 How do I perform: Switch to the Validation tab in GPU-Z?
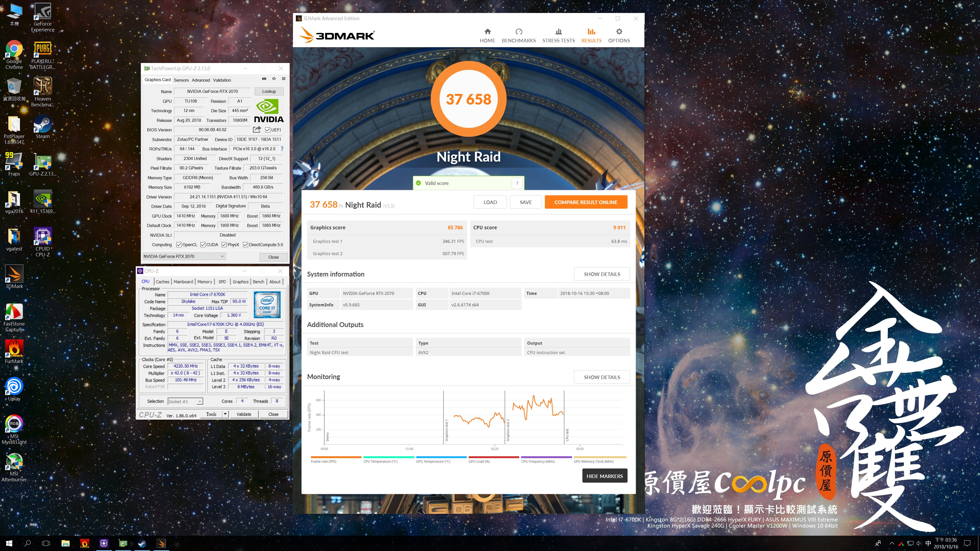[222, 80]
